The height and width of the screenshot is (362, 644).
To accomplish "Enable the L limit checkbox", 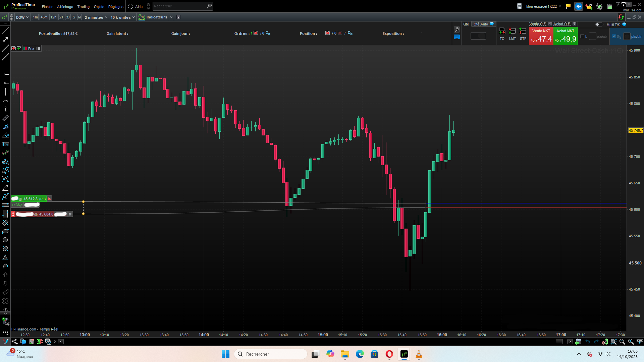I will click(582, 37).
